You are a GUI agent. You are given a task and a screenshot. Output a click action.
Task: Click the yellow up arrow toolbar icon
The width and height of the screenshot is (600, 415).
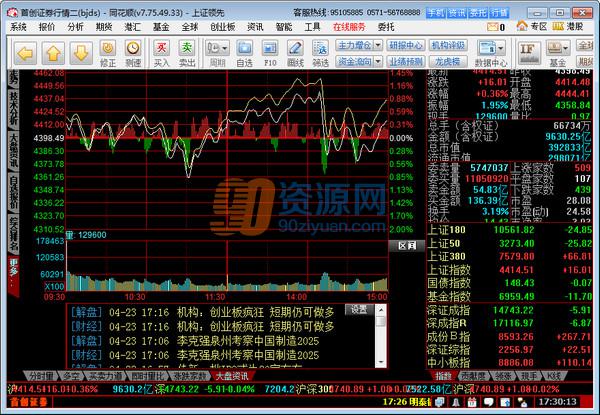(x=53, y=54)
